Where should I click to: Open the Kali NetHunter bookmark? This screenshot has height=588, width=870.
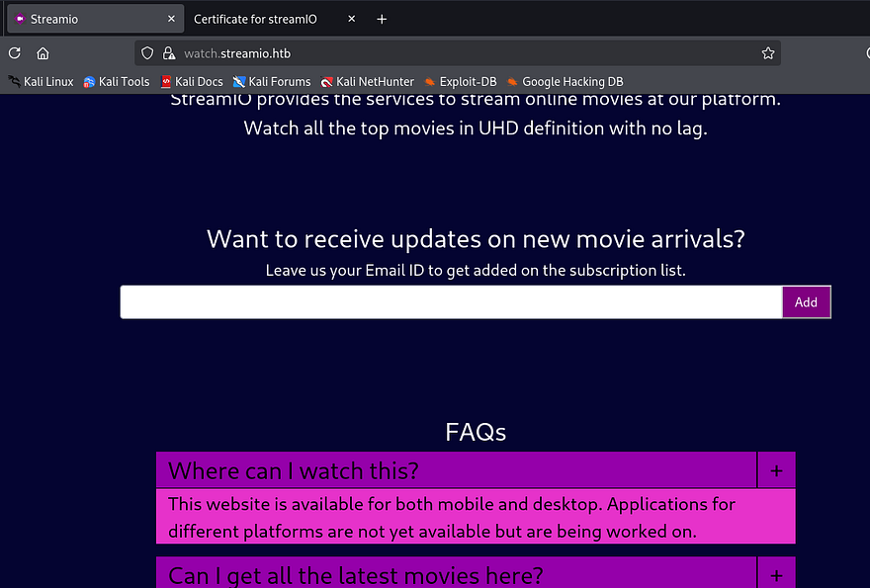367,82
